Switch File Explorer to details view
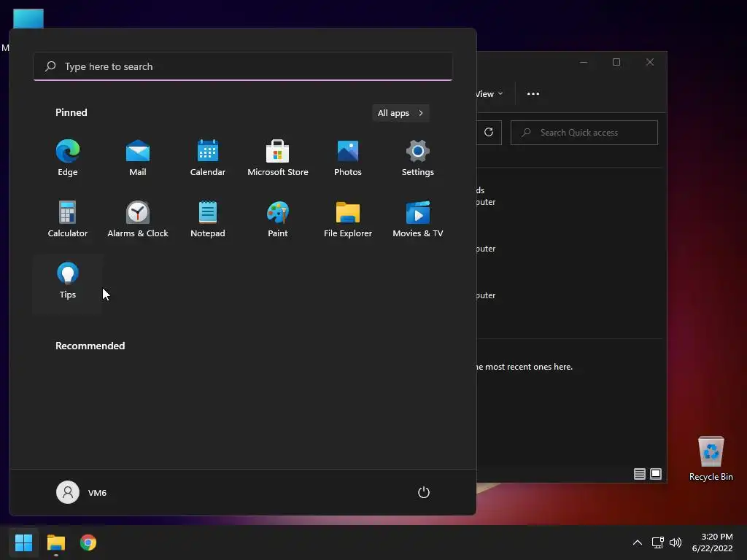This screenshot has height=560, width=747. coord(639,474)
